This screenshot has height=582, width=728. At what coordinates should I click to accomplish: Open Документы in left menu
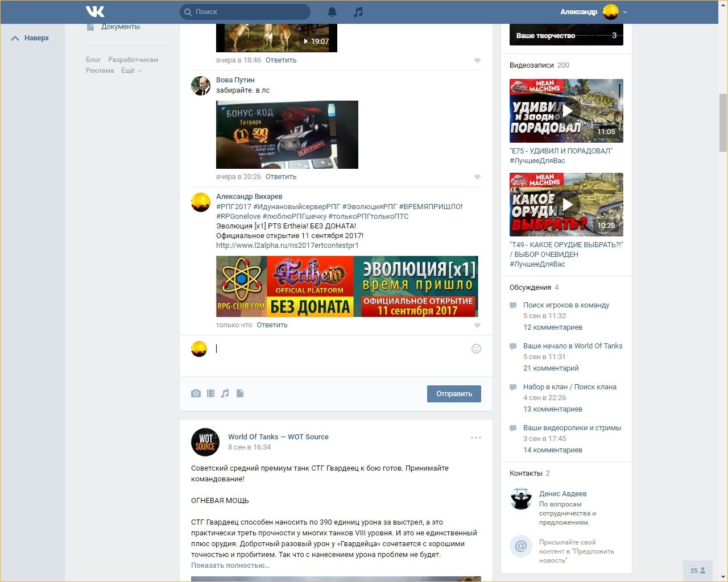120,27
